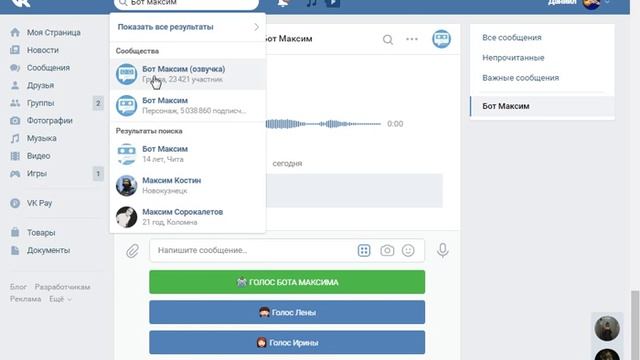
Task: Expand the 'Ещё' footer dropdown
Action: coord(60,299)
